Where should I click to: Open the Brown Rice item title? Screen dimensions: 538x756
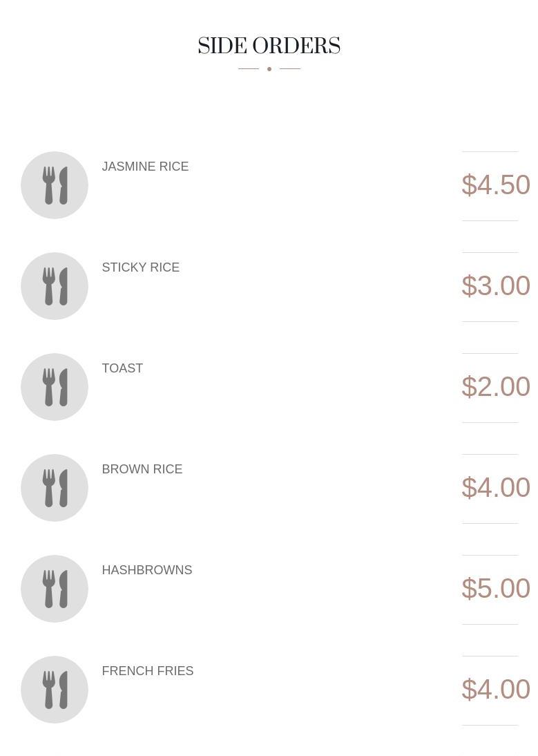click(x=142, y=469)
